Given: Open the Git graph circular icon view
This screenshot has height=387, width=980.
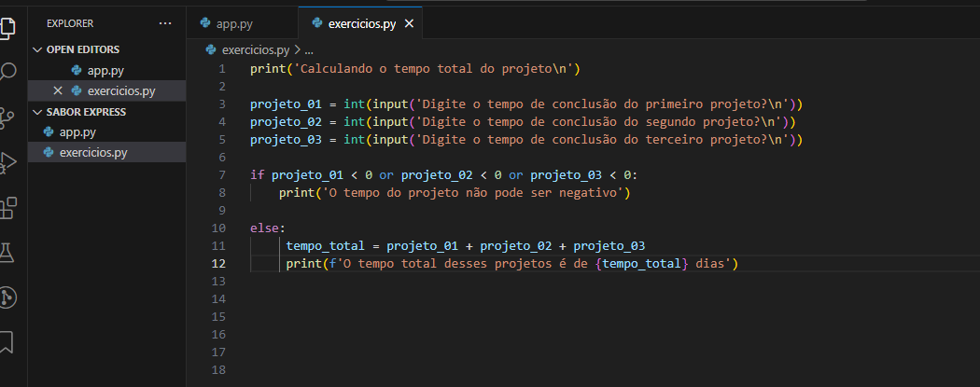Looking at the screenshot, I should [x=7, y=297].
